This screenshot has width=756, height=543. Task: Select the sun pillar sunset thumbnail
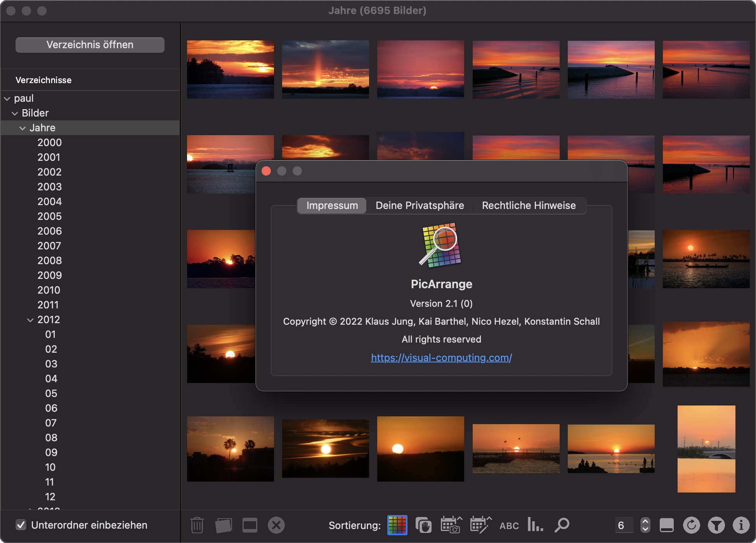coord(326,70)
